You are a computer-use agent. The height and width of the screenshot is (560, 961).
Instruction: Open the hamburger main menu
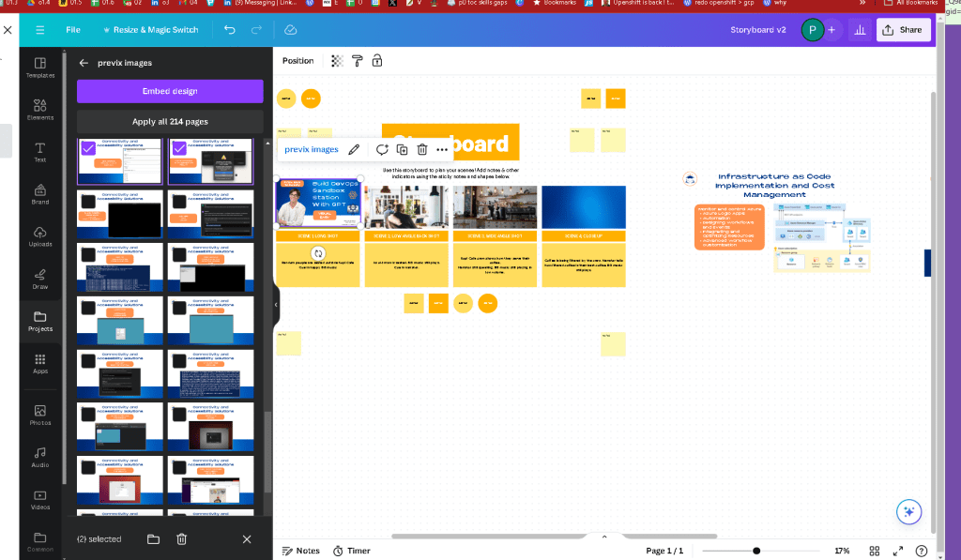pyautogui.click(x=39, y=29)
